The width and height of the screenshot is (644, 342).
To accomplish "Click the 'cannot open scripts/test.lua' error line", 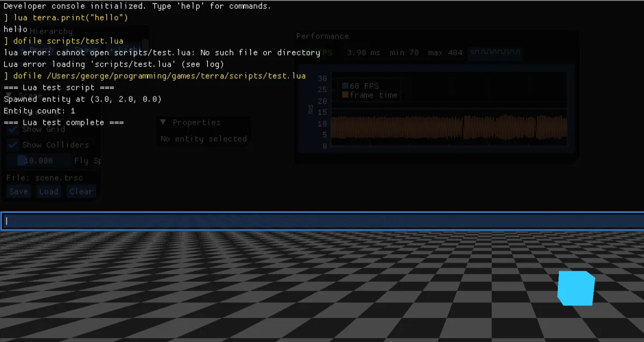I will 162,53.
